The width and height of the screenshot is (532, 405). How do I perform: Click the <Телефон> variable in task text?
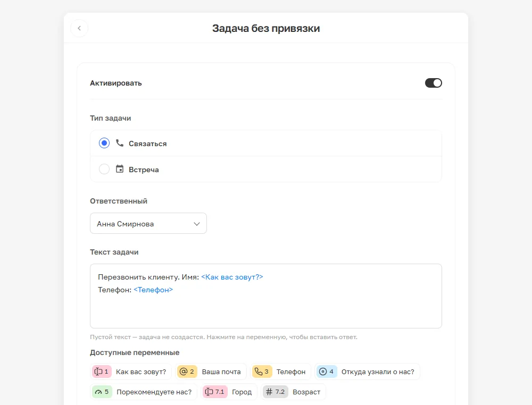153,290
